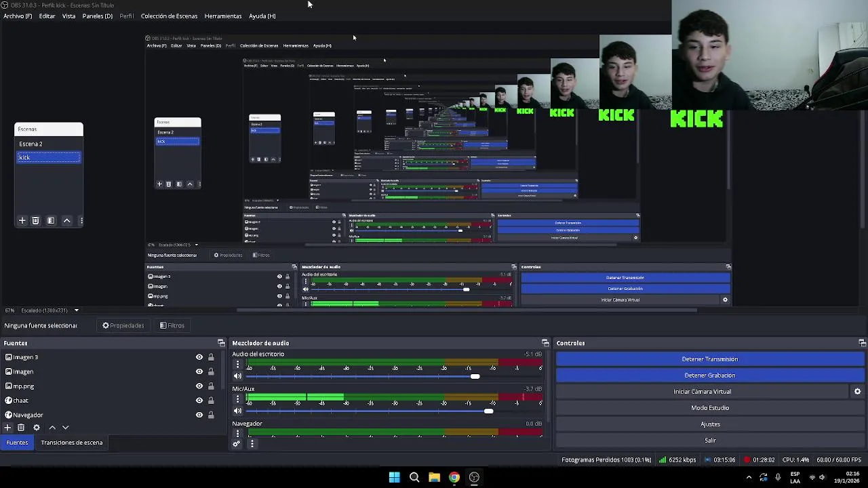Open Navegador audio options menu

(237, 434)
